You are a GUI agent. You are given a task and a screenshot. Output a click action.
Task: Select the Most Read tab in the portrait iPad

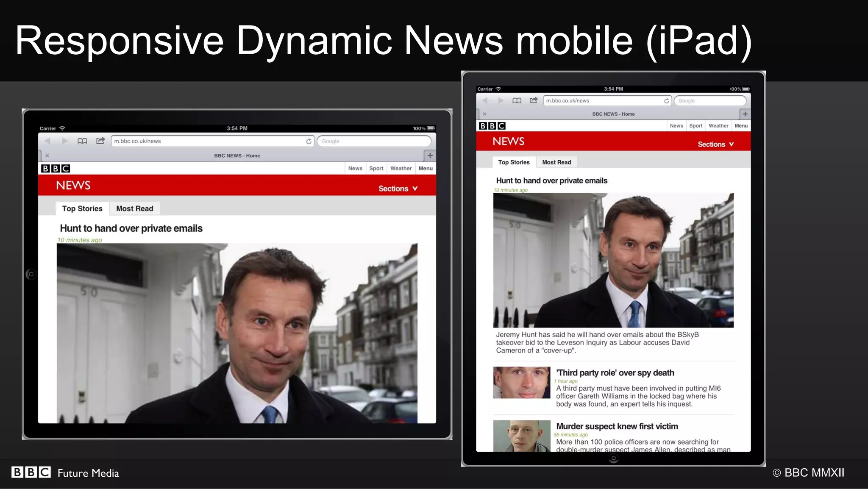(556, 162)
